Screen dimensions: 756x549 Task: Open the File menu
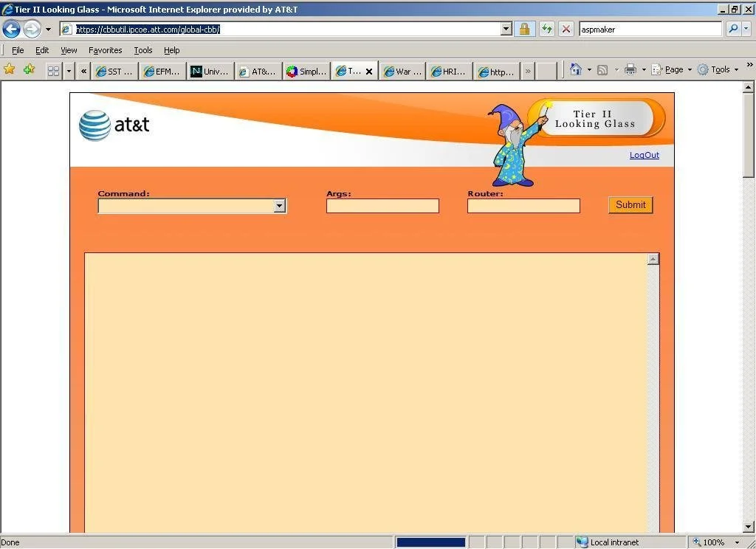(18, 50)
